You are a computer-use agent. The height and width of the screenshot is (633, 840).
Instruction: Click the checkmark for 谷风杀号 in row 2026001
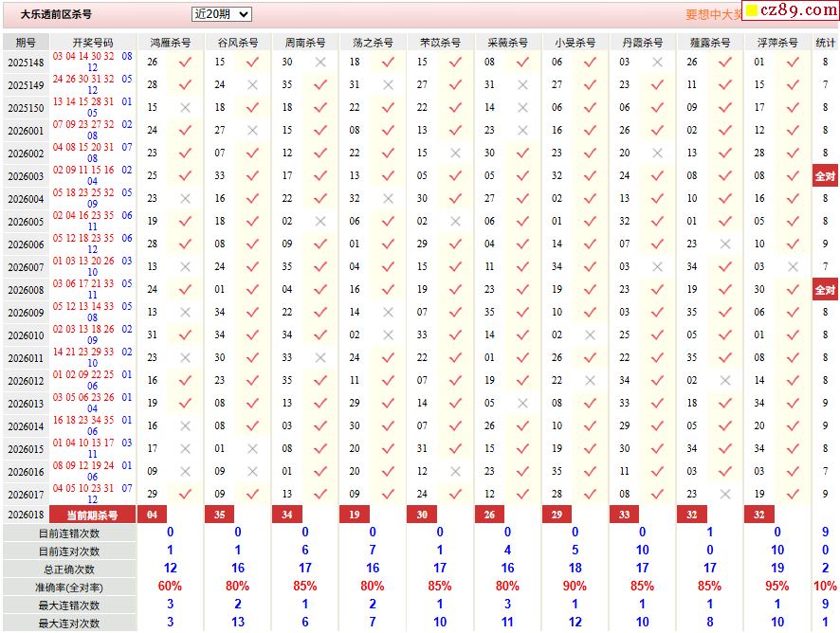(x=252, y=130)
